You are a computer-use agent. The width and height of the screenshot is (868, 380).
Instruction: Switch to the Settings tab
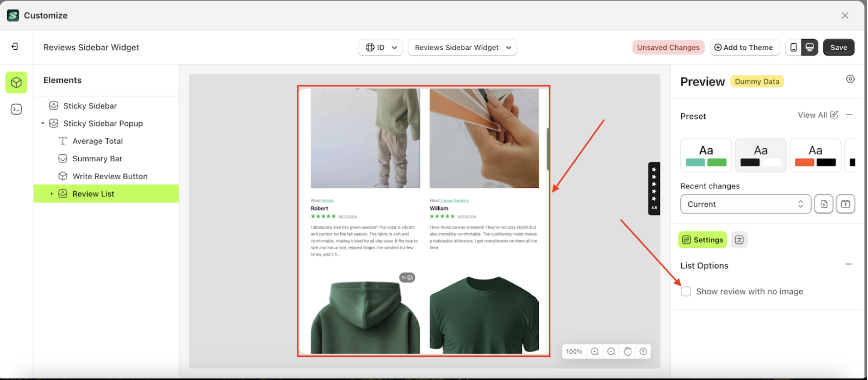702,240
